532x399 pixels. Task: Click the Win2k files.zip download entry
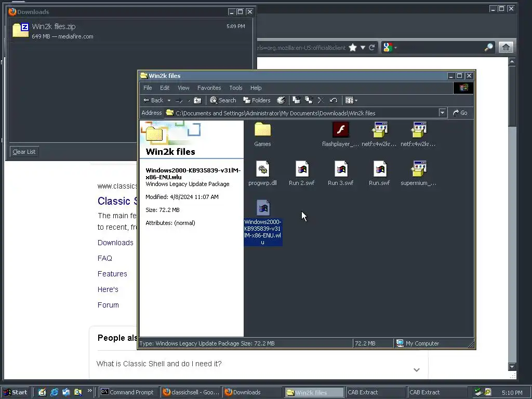[130, 31]
